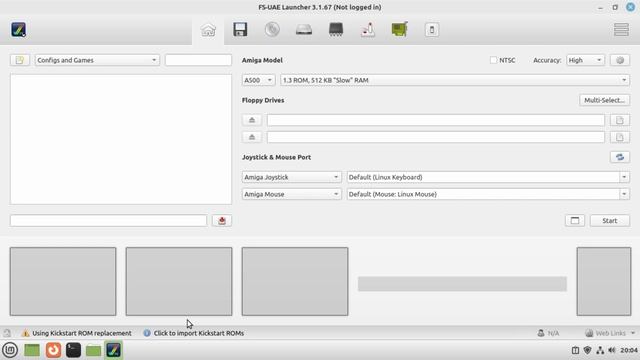Click the shield security tray icon
The image size is (640, 360).
coord(588,350)
